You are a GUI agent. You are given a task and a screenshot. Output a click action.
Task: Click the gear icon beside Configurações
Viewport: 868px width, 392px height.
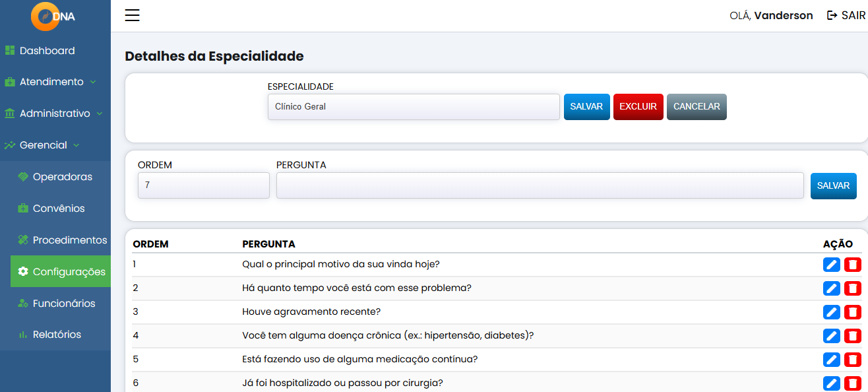point(24,271)
